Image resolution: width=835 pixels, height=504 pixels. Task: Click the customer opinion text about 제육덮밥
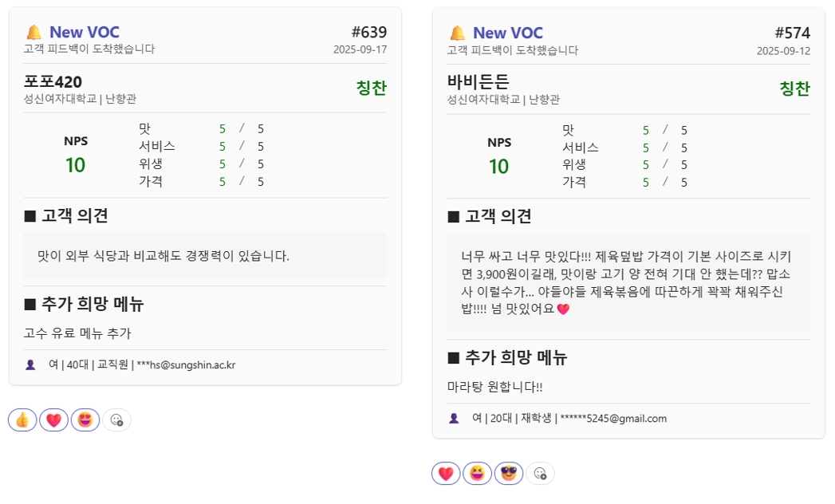pos(628,282)
